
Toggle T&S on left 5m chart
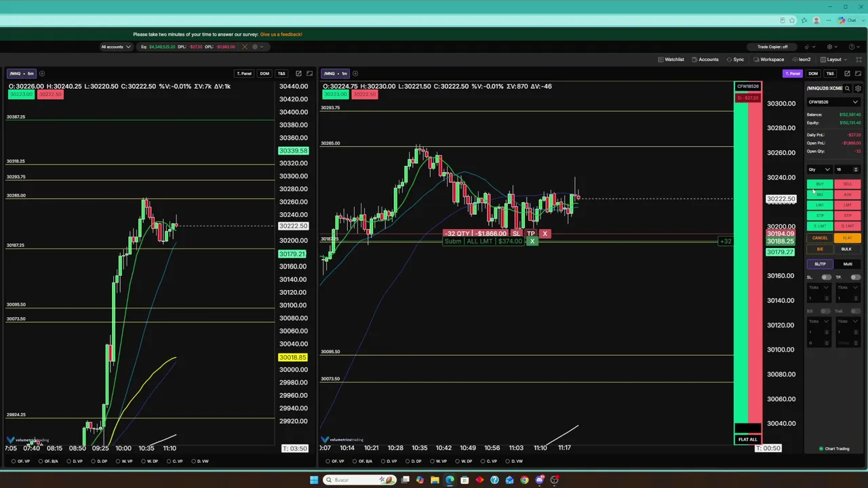click(x=281, y=73)
